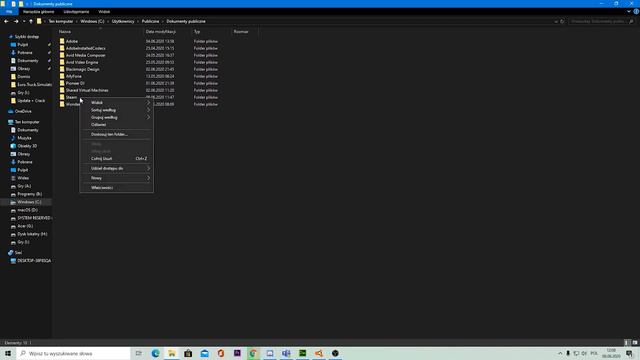This screenshot has height=360, width=640.
Task: Open the Gry (A:) drive
Action: [24, 186]
